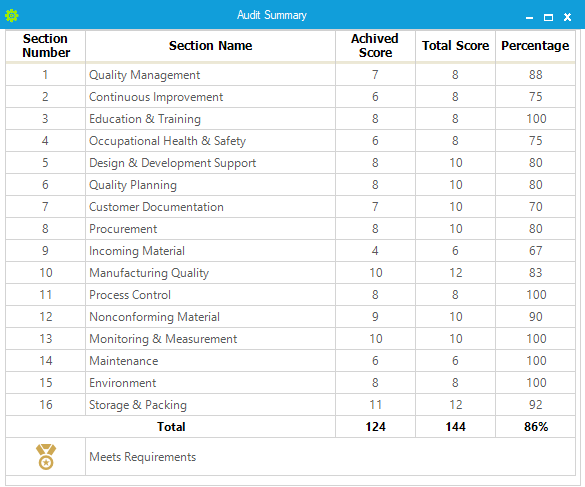Select the Maintenance cell

pos(210,361)
